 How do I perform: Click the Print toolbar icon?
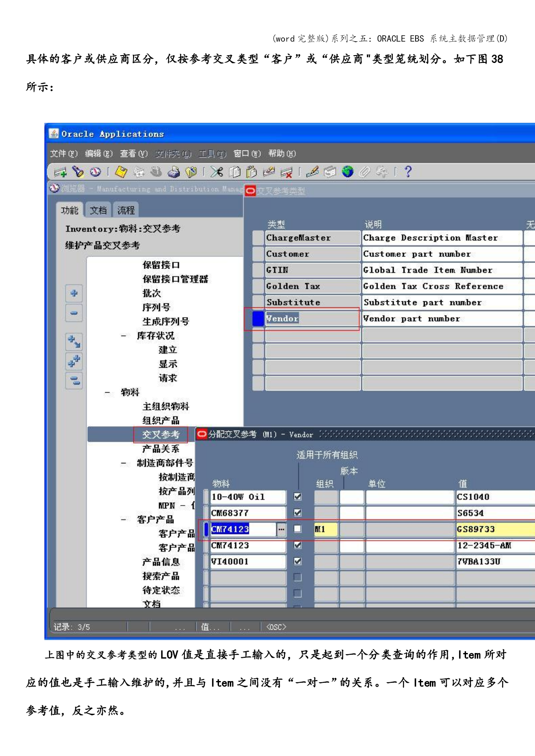pos(174,172)
